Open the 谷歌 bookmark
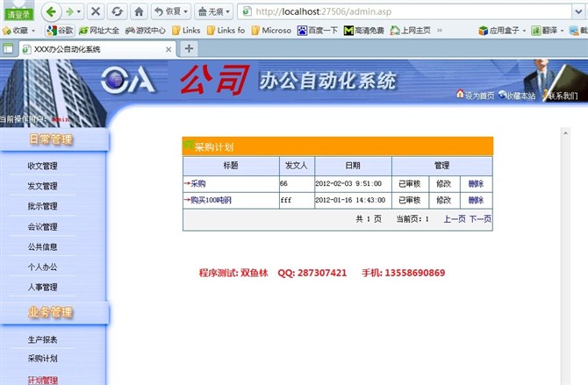The height and width of the screenshot is (385, 588). (60, 31)
